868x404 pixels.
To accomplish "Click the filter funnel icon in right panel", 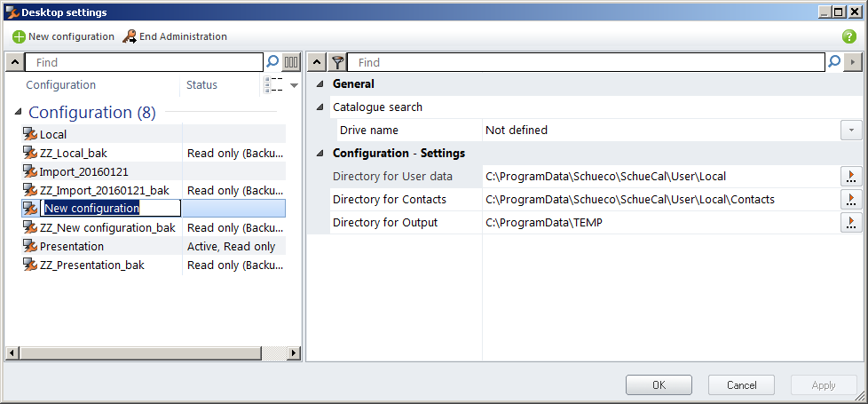I will [x=337, y=62].
